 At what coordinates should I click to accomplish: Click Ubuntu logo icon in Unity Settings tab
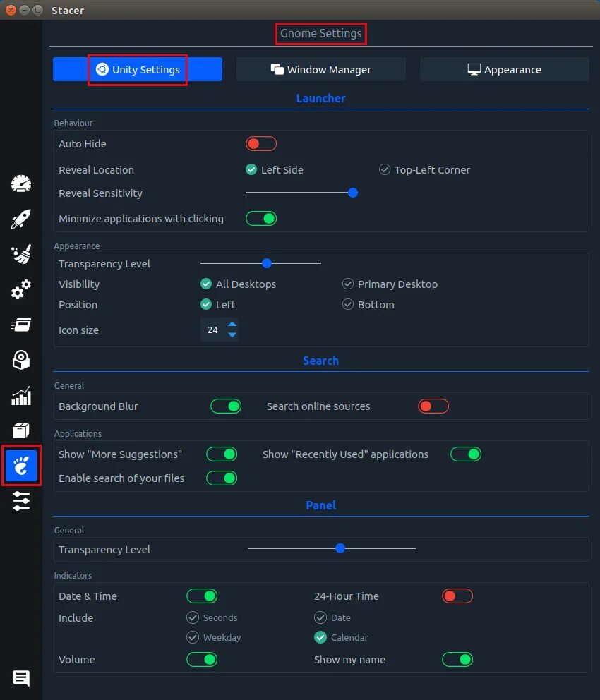tap(102, 69)
